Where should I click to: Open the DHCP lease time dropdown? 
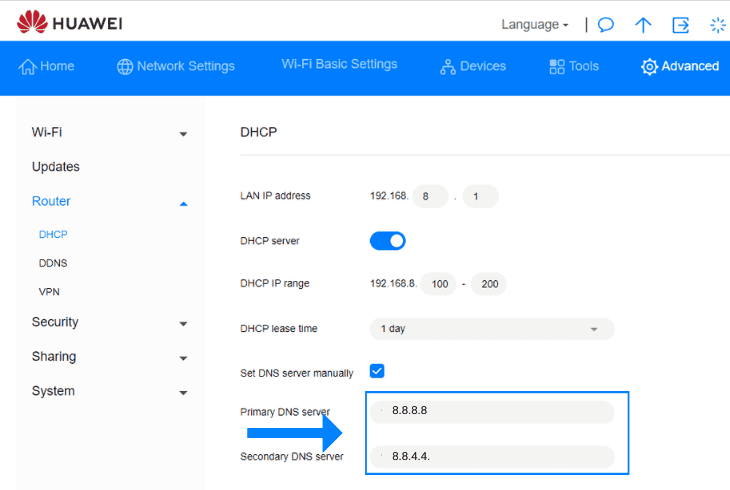click(492, 329)
